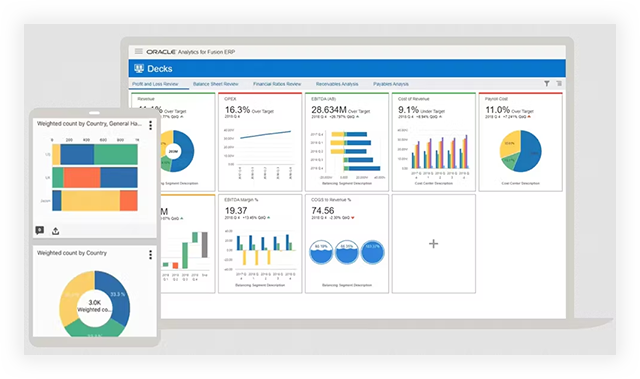640x379 pixels.
Task: Click the 28.634M Over Target value
Action: pyautogui.click(x=340, y=110)
